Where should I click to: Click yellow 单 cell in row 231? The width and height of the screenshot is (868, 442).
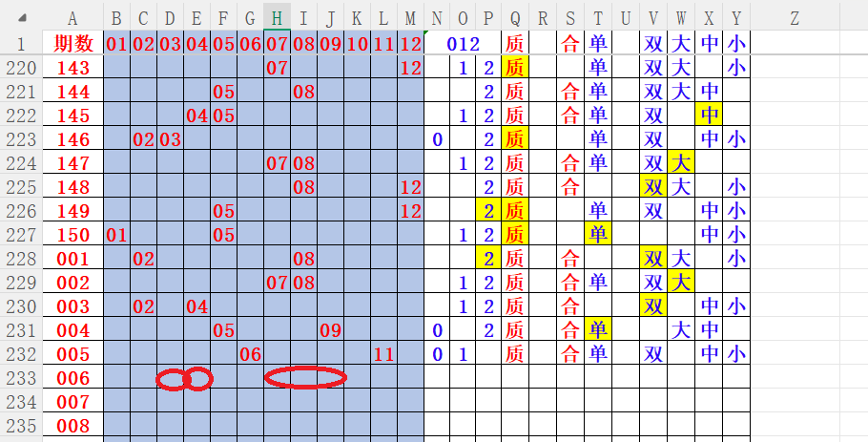click(598, 330)
